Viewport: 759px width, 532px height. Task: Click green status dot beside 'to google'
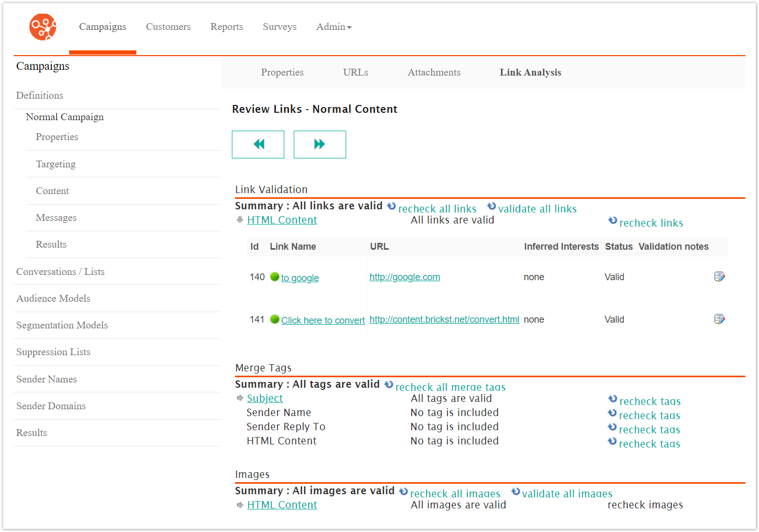(x=274, y=276)
